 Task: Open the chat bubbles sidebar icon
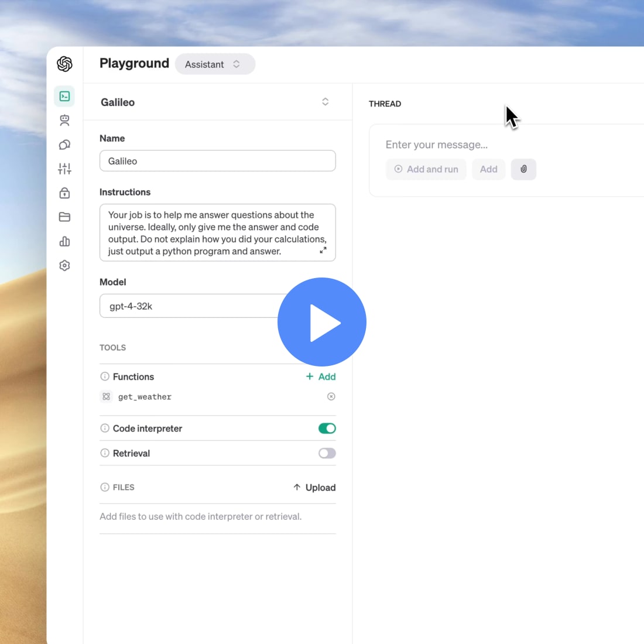coord(64,145)
